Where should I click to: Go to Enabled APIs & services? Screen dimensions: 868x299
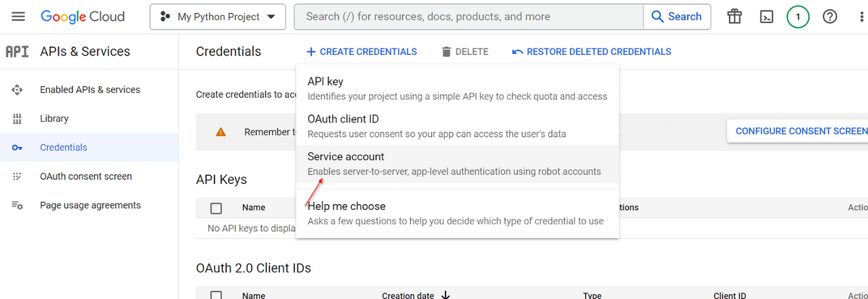pyautogui.click(x=90, y=90)
